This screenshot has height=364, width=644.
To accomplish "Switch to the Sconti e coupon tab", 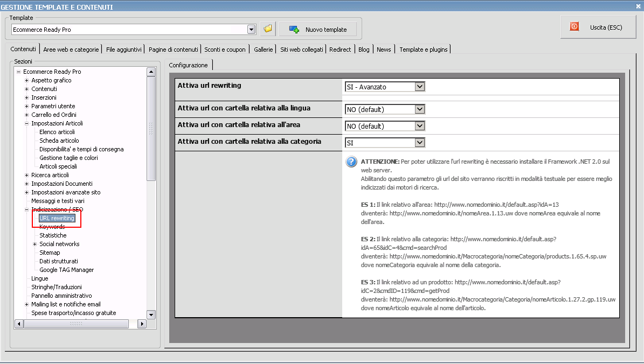I will tap(225, 50).
